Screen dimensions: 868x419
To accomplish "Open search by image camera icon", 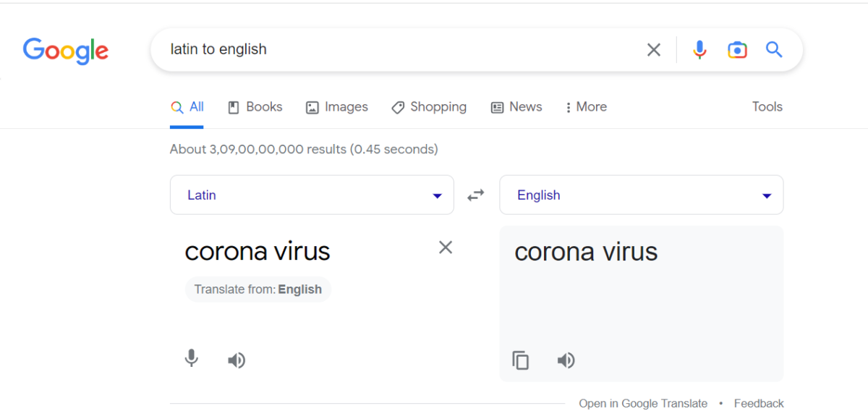I will tap(737, 50).
